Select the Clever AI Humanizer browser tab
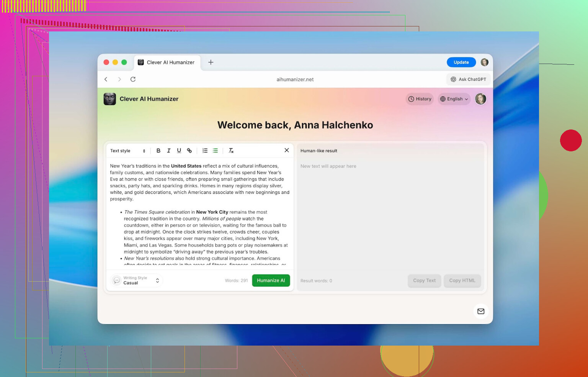 point(167,62)
